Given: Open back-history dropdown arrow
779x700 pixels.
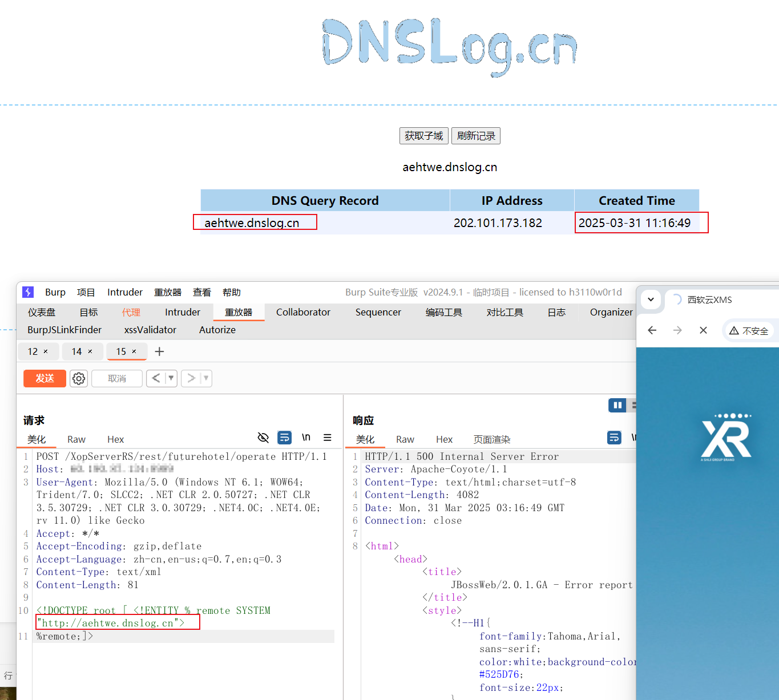Looking at the screenshot, I should [x=171, y=378].
